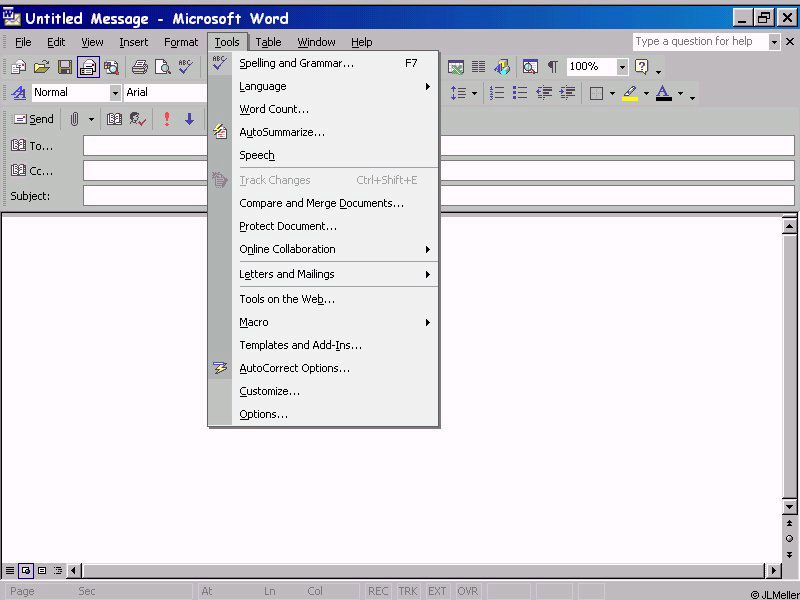This screenshot has height=600, width=800.
Task: Open the Zoom percentage dropdown
Action: click(622, 67)
